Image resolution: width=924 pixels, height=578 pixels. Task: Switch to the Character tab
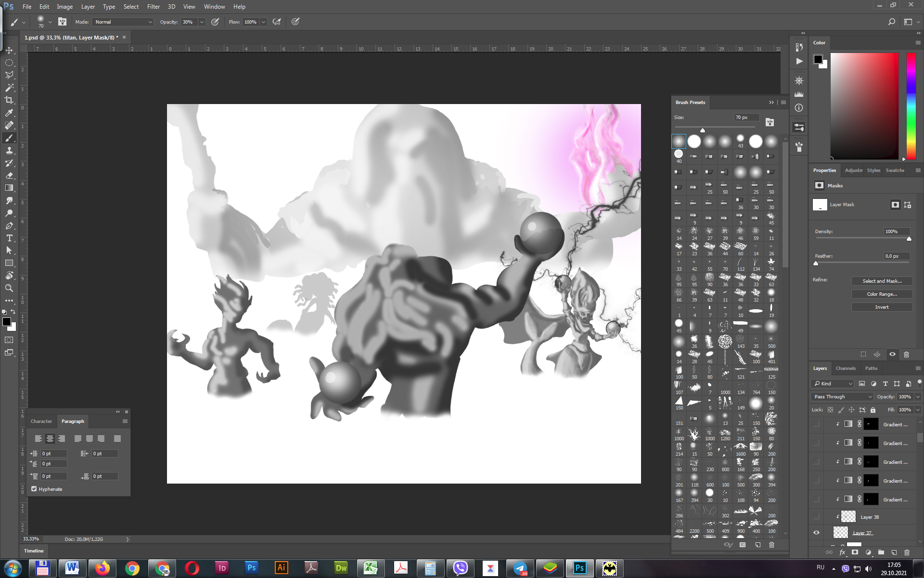point(41,421)
